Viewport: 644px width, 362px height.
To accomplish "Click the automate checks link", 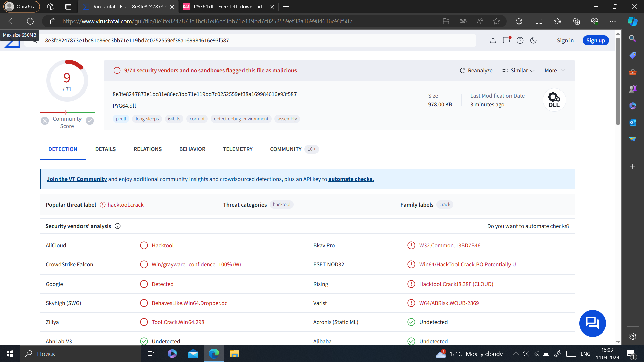I will click(x=351, y=179).
